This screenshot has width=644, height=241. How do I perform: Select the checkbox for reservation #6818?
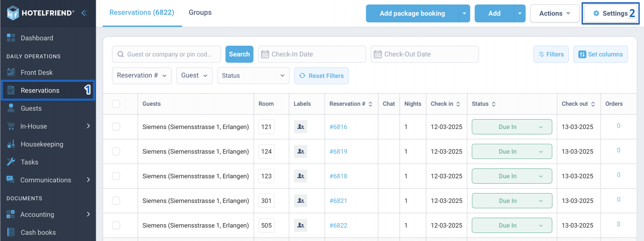pos(116,176)
